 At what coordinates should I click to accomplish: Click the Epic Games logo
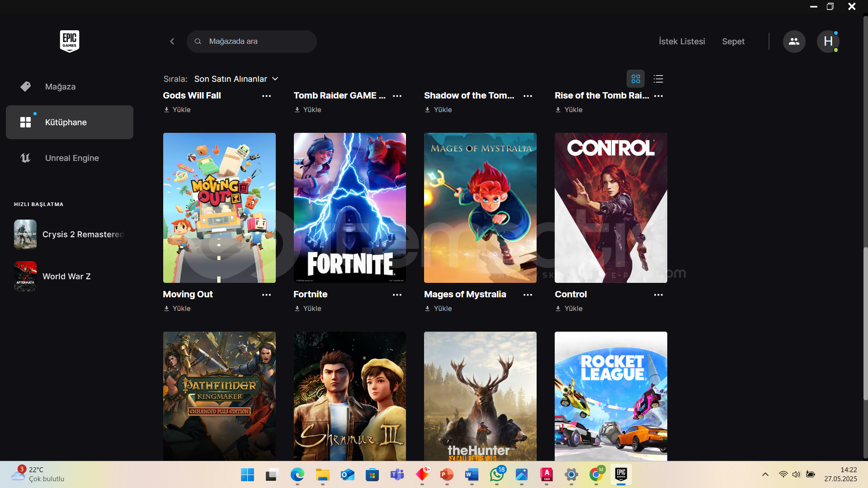[70, 41]
